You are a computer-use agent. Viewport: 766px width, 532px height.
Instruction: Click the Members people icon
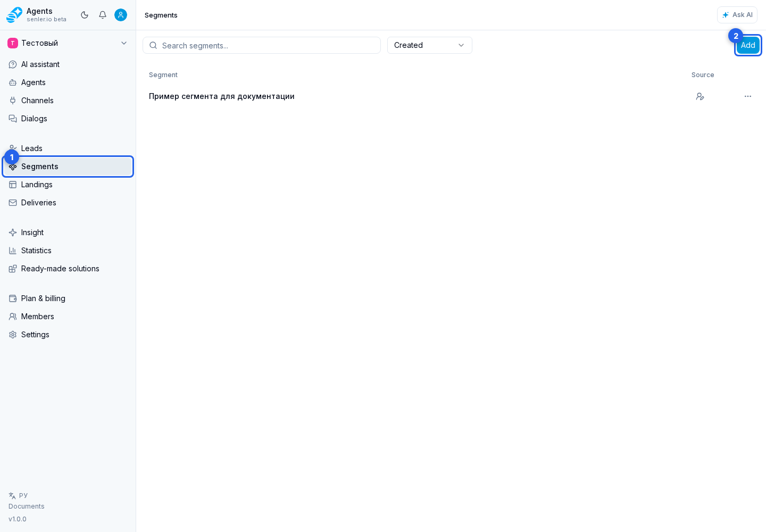pyautogui.click(x=13, y=317)
